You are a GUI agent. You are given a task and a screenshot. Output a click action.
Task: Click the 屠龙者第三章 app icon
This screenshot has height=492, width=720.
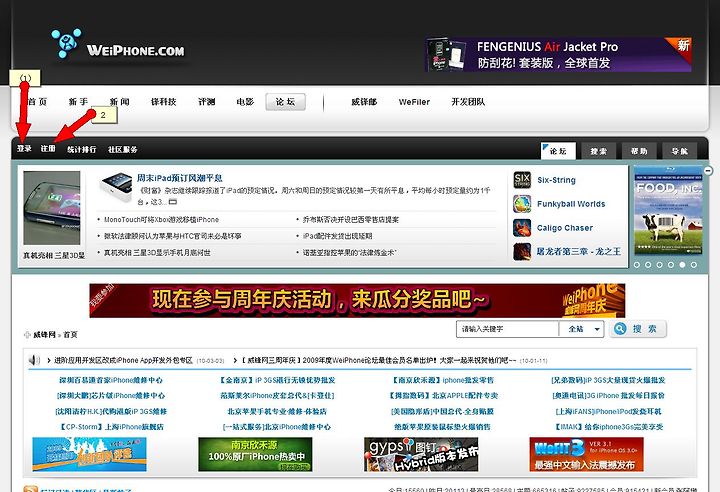click(522, 252)
